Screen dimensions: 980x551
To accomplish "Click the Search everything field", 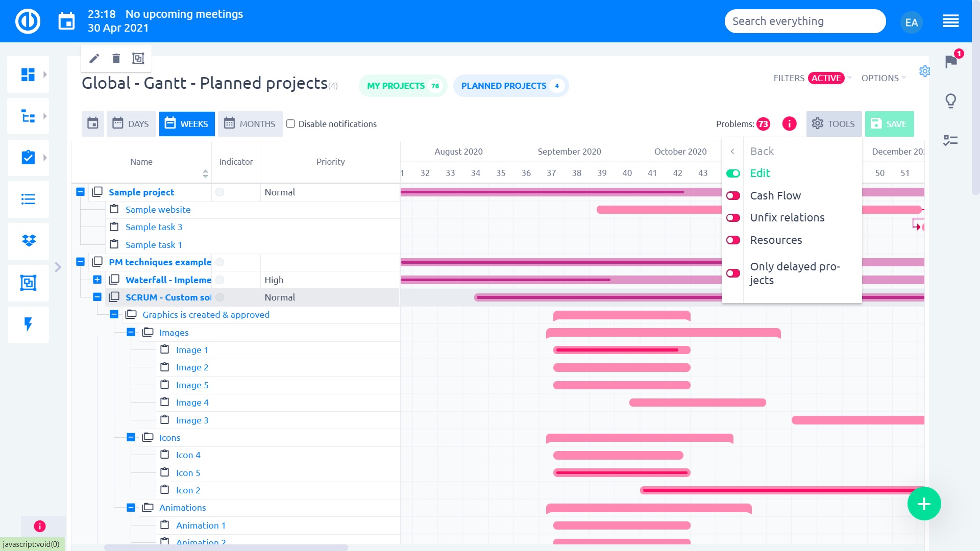I will pyautogui.click(x=804, y=21).
